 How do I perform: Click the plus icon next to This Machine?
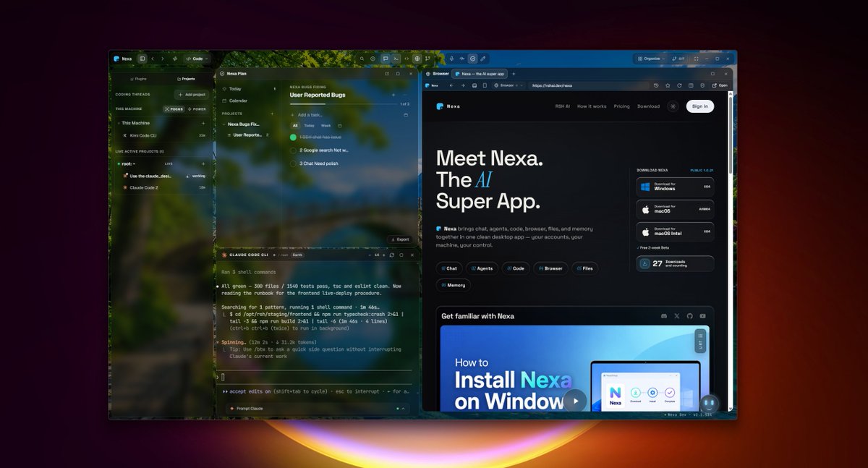point(203,123)
